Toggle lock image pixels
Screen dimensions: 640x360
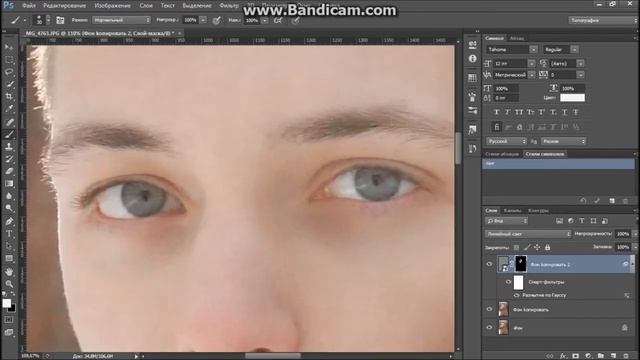point(527,247)
